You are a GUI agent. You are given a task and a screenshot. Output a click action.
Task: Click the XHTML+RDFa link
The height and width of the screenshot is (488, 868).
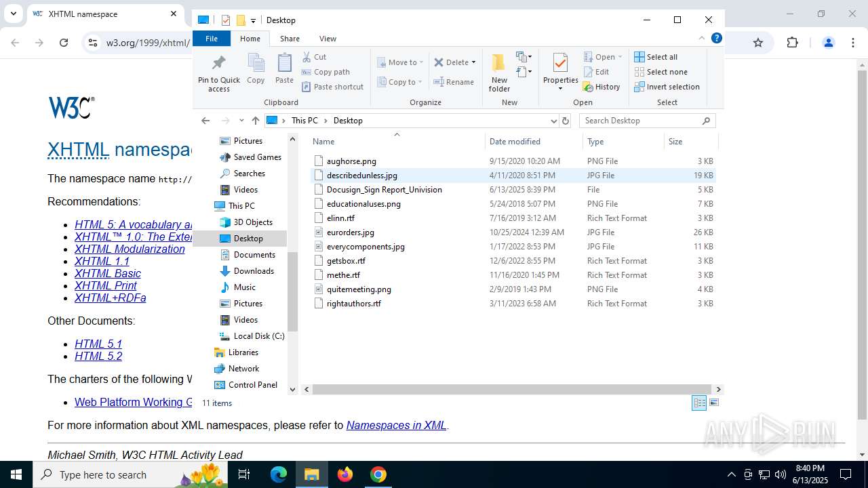[111, 298]
